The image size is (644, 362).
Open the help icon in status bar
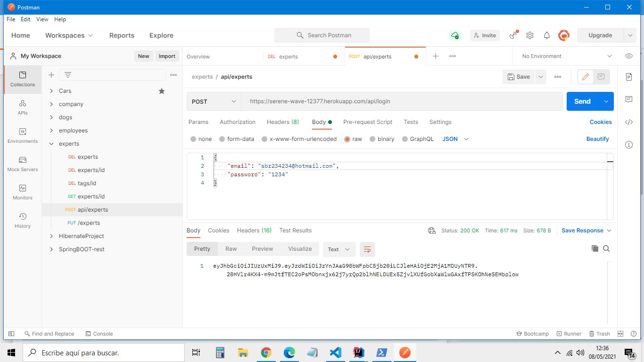click(x=633, y=334)
